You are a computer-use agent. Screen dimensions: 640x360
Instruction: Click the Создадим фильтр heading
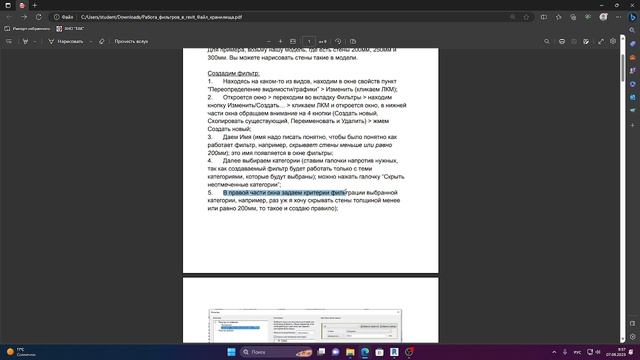coord(233,73)
